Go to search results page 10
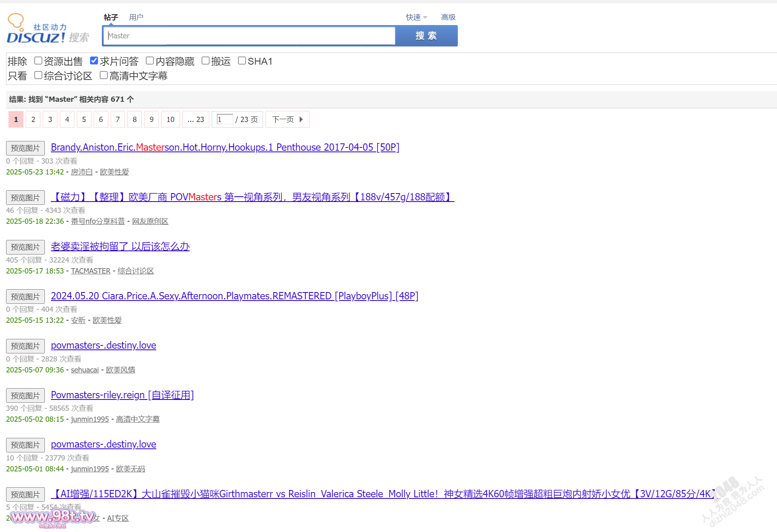Viewport: 777px width, 532px height. 170,119
